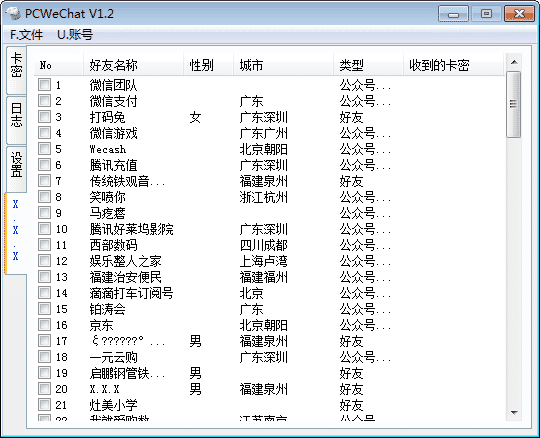540x438 pixels.
Task: Click the PCWeChat app icon in title bar
Action: [13, 13]
